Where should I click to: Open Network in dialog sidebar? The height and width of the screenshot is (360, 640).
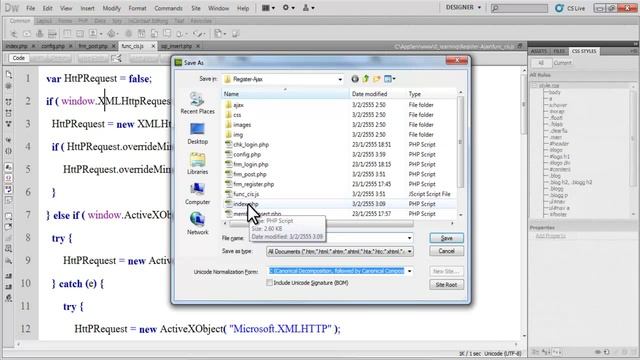[198, 224]
